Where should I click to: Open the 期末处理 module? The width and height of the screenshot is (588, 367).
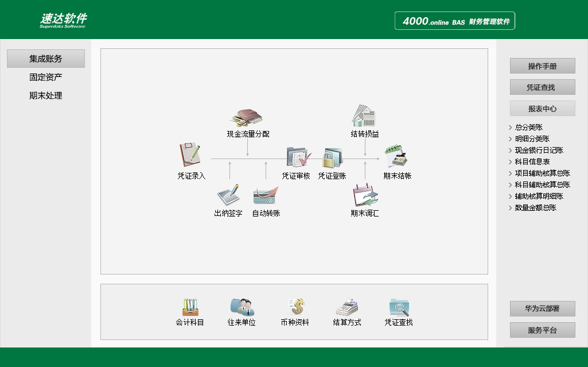click(45, 95)
